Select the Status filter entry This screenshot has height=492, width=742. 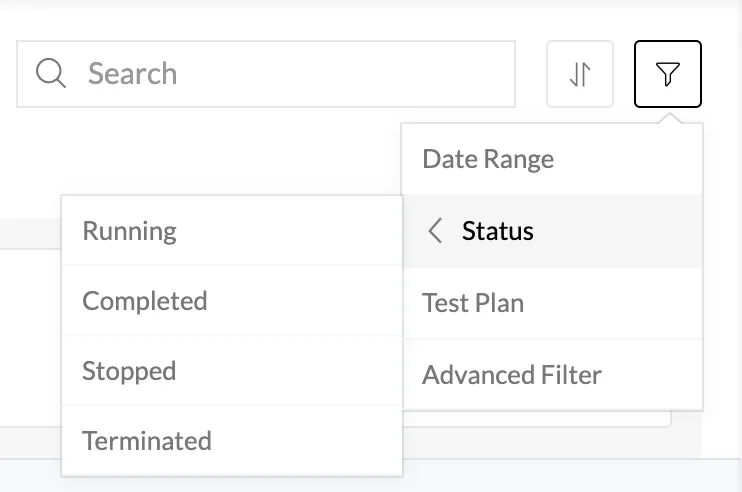[552, 231]
